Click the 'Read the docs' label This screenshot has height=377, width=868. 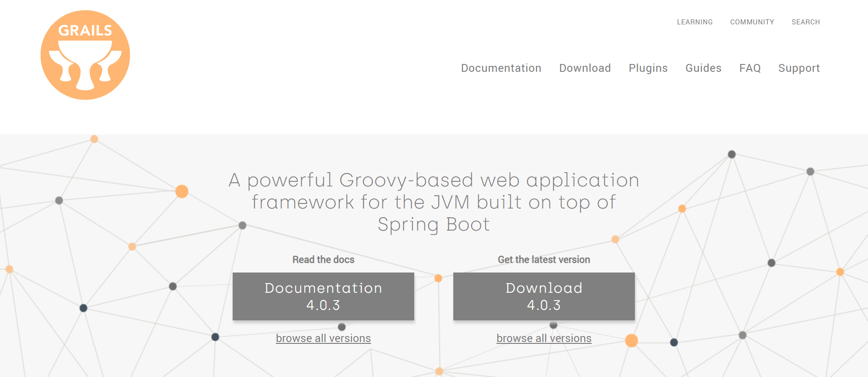(323, 260)
